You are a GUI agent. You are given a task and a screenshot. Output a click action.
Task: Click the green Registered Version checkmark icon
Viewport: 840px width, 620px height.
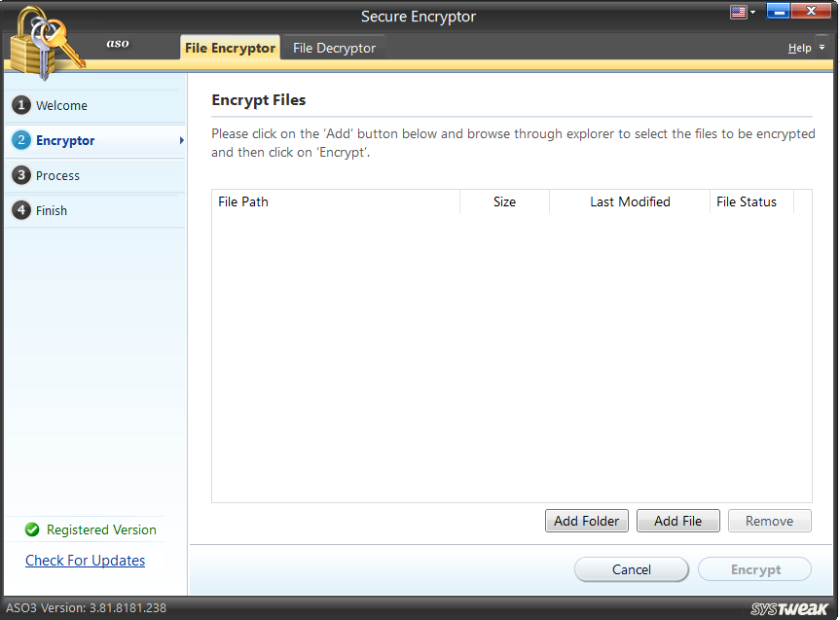(x=31, y=529)
